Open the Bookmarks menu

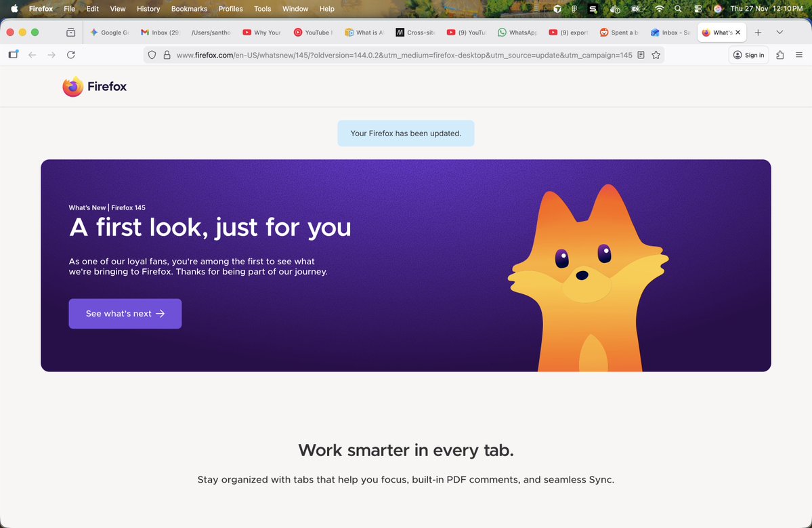click(189, 9)
